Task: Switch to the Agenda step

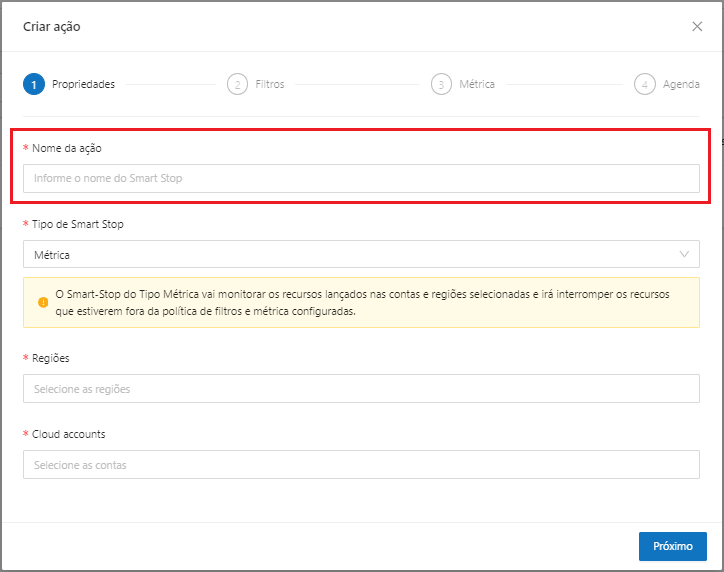Action: (681, 85)
